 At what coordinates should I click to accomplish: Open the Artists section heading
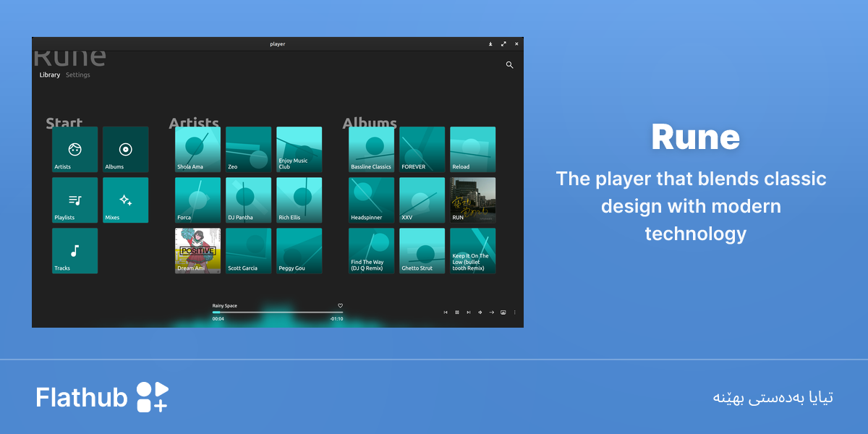194,123
